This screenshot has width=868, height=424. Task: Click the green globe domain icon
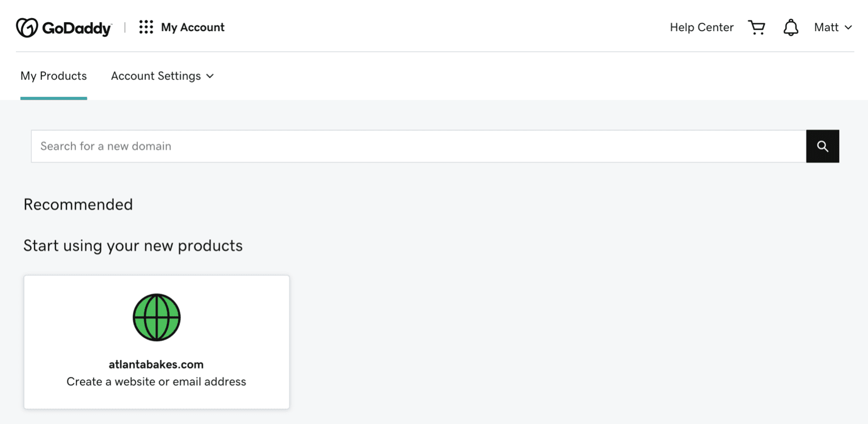click(x=157, y=317)
